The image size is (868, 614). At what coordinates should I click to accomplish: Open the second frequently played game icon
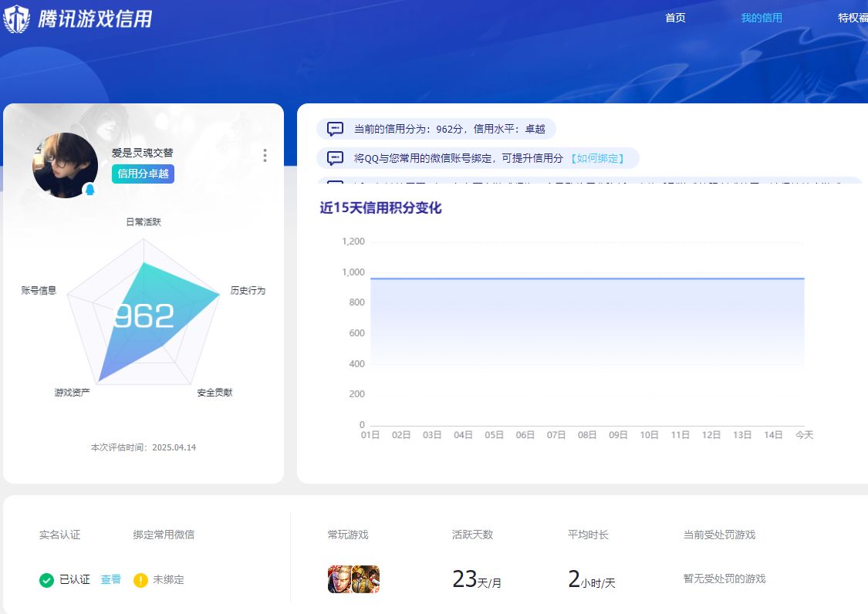[x=366, y=579]
